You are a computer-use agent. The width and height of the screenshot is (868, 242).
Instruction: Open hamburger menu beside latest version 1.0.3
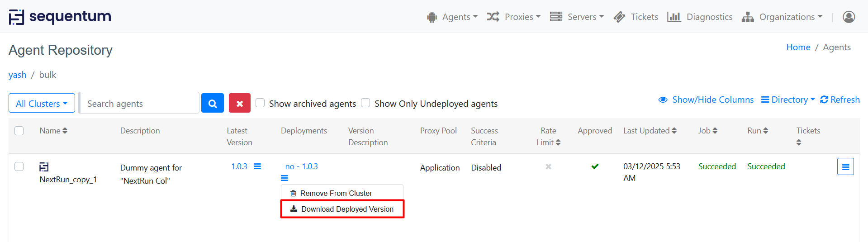point(257,166)
